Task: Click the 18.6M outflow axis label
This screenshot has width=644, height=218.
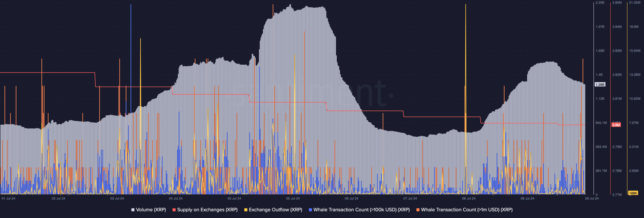Action: 634,27
